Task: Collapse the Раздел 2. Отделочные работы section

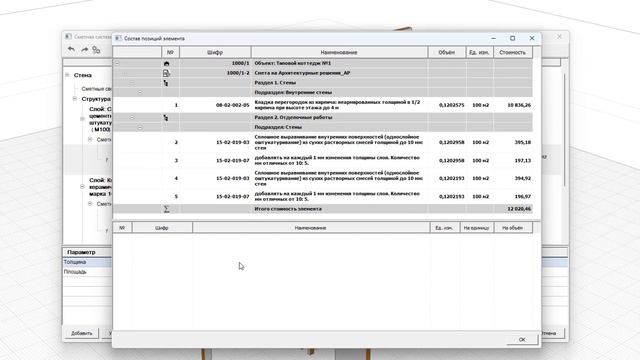Action: coord(132,118)
